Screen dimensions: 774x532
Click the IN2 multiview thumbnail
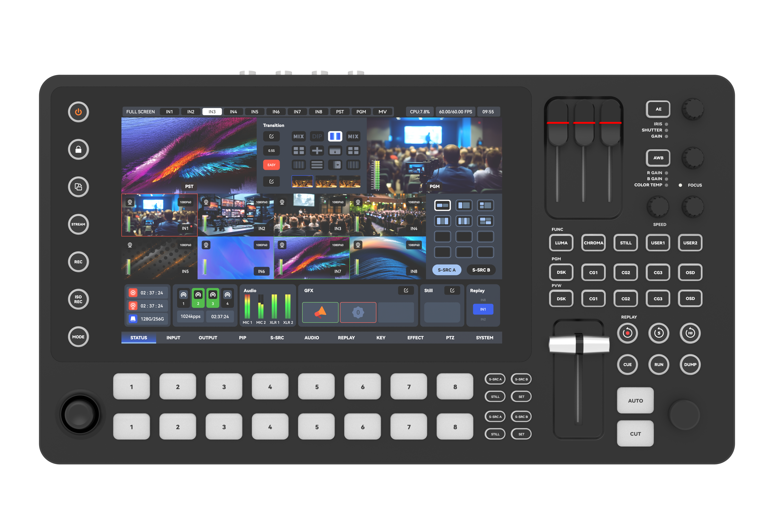click(236, 215)
